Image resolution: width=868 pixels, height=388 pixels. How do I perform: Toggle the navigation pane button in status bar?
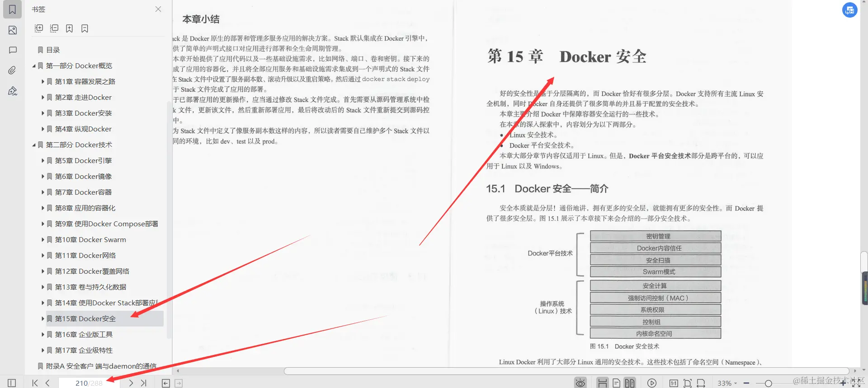point(12,383)
